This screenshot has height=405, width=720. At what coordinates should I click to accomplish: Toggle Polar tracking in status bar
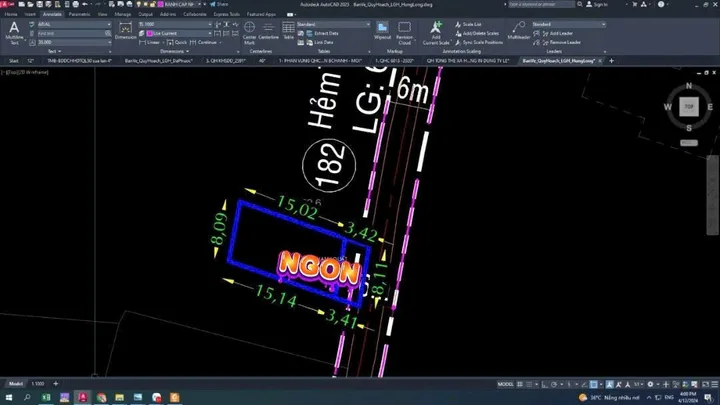(554, 384)
